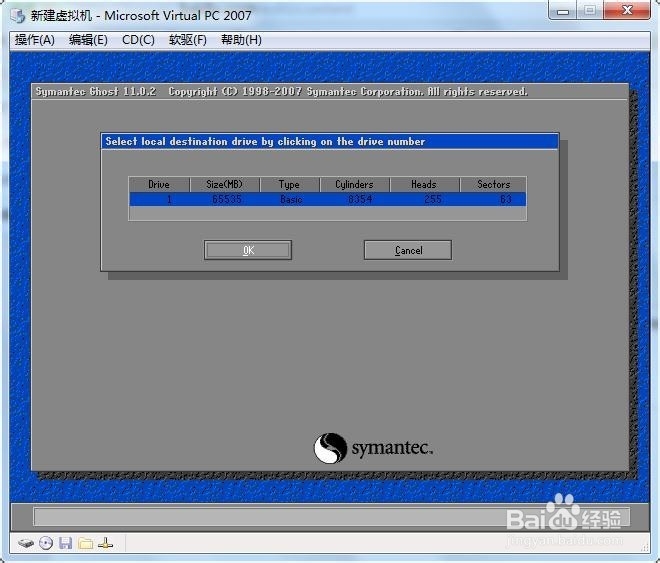Minimize the Virtual PC window
Image resolution: width=660 pixels, height=563 pixels.
tap(564, 11)
